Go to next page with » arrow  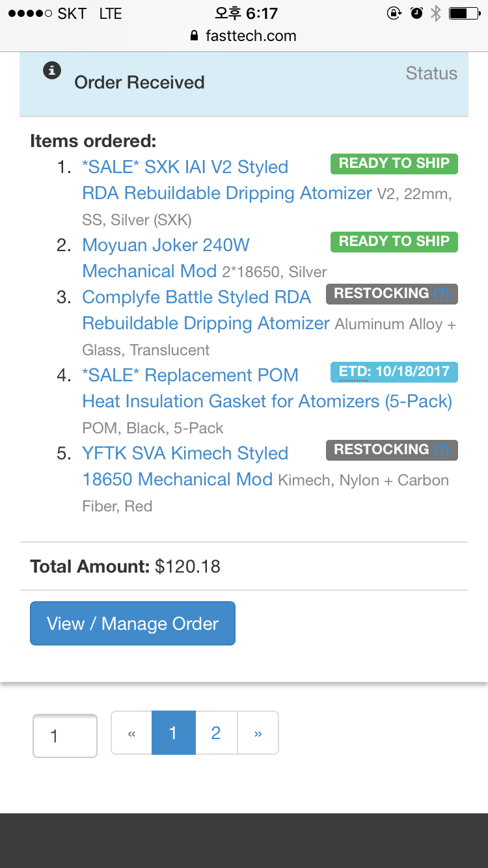[x=258, y=733]
